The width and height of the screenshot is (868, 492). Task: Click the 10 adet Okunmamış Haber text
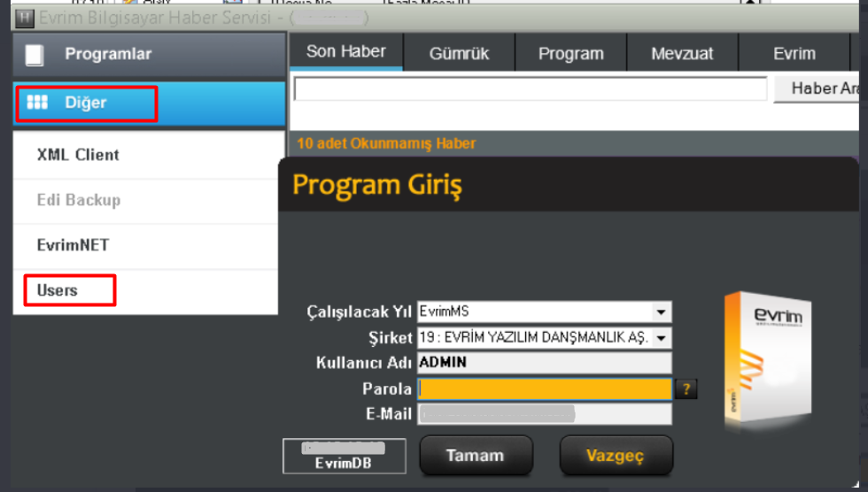[x=386, y=143]
